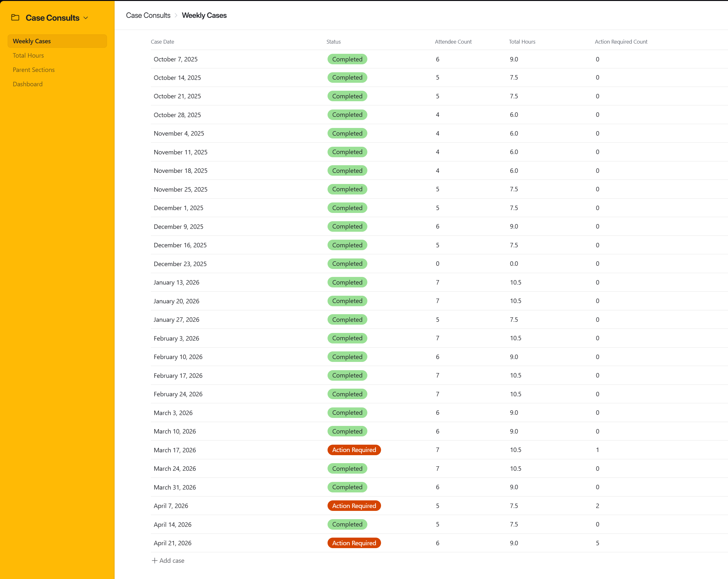
Task: Select the December 16, 2025 case date
Action: tap(180, 245)
